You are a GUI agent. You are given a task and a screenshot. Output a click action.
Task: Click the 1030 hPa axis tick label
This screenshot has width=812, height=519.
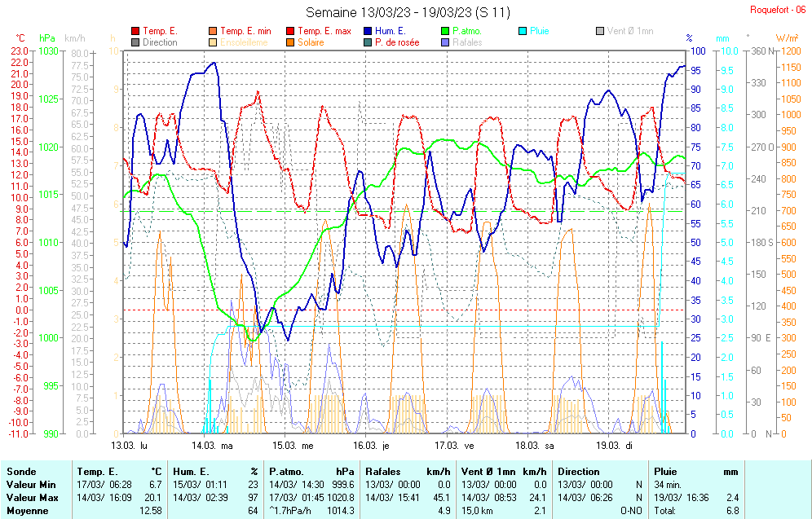coord(49,51)
